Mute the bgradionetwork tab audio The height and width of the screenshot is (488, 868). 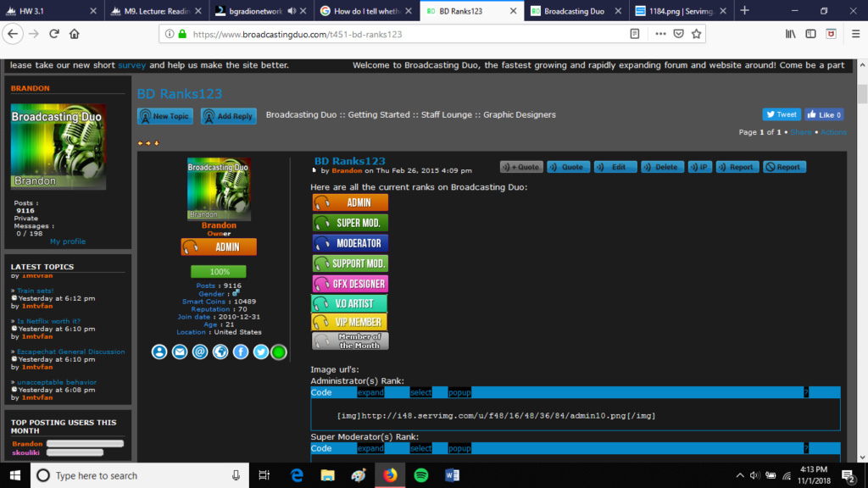[x=292, y=11]
